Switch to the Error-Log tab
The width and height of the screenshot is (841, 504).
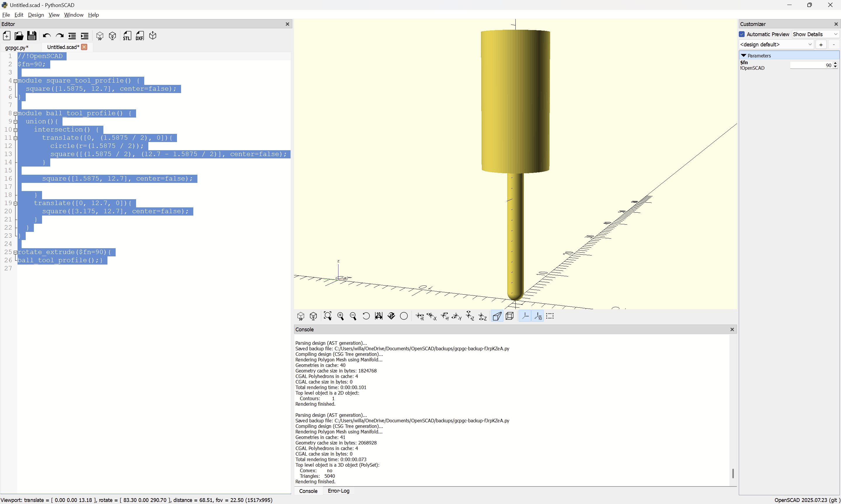click(338, 491)
